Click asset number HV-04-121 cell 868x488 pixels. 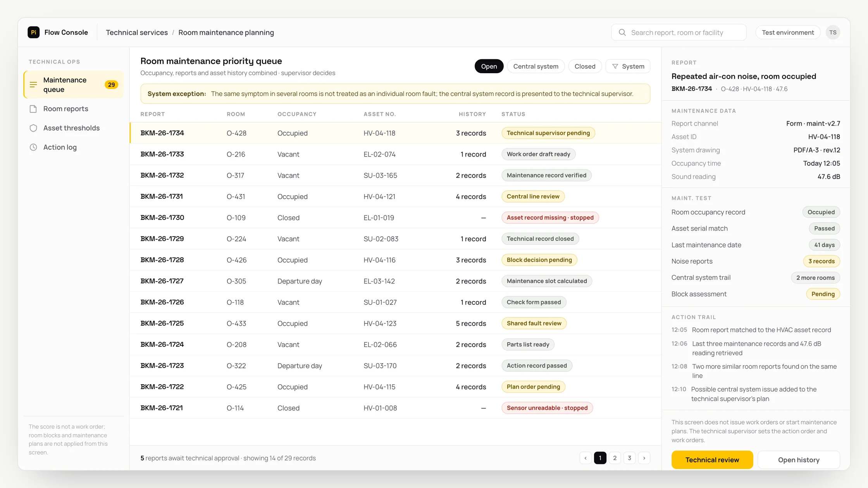coord(379,196)
